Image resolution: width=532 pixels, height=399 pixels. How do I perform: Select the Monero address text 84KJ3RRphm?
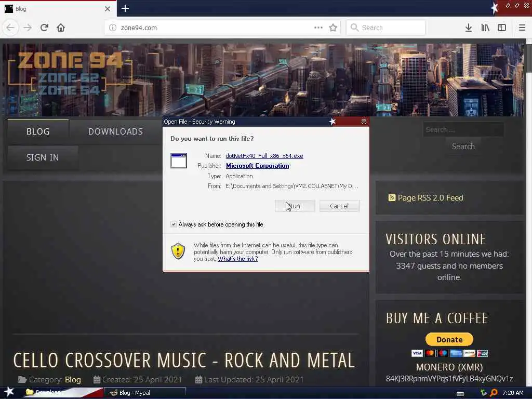449,379
